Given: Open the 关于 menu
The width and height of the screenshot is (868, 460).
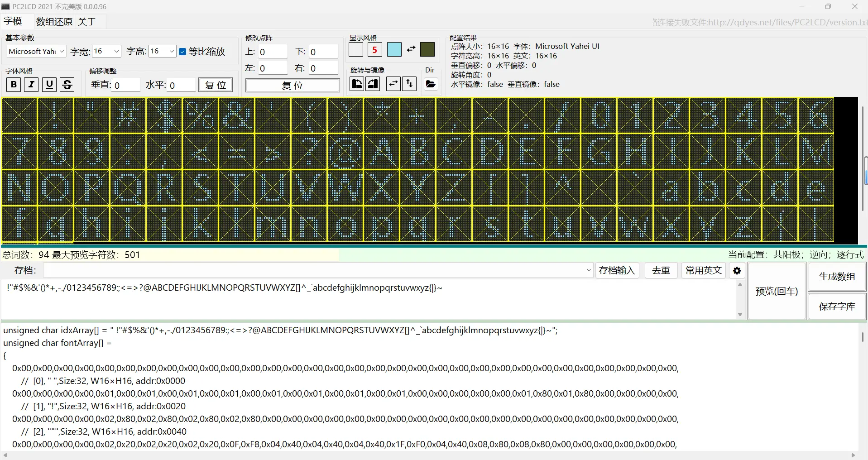Looking at the screenshot, I should tap(87, 22).
